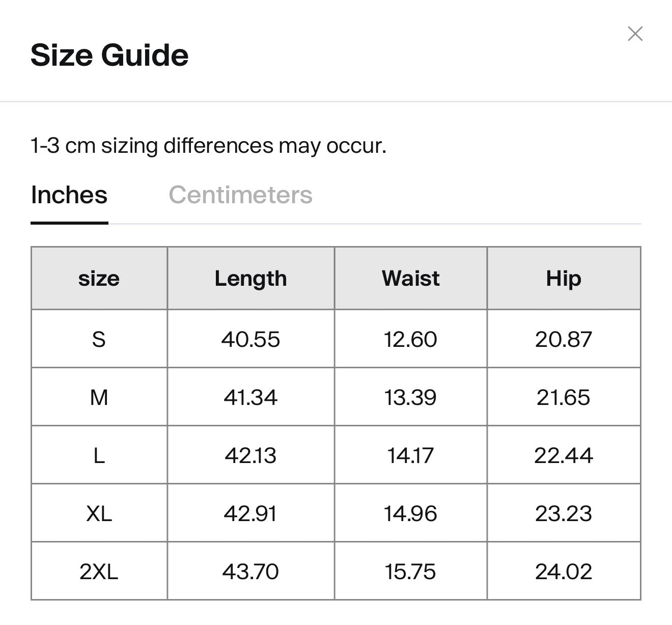This screenshot has width=672, height=625.
Task: Click the 24.02 hip cell
Action: (x=563, y=572)
